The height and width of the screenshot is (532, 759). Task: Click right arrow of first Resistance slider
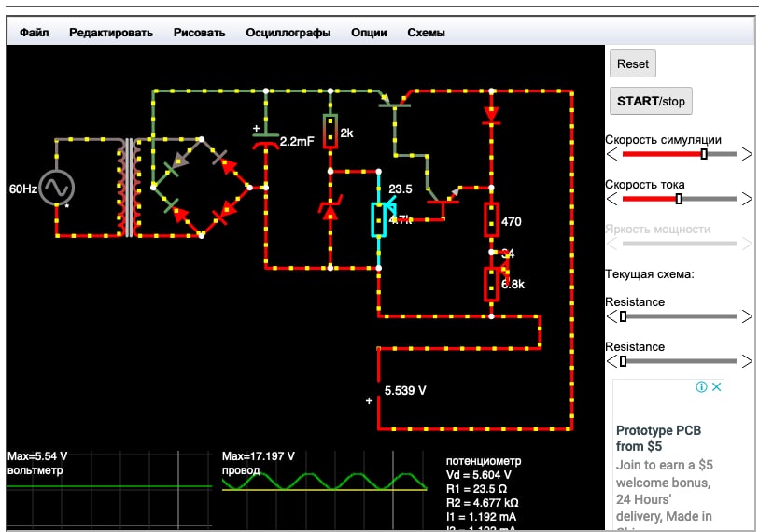747,316
